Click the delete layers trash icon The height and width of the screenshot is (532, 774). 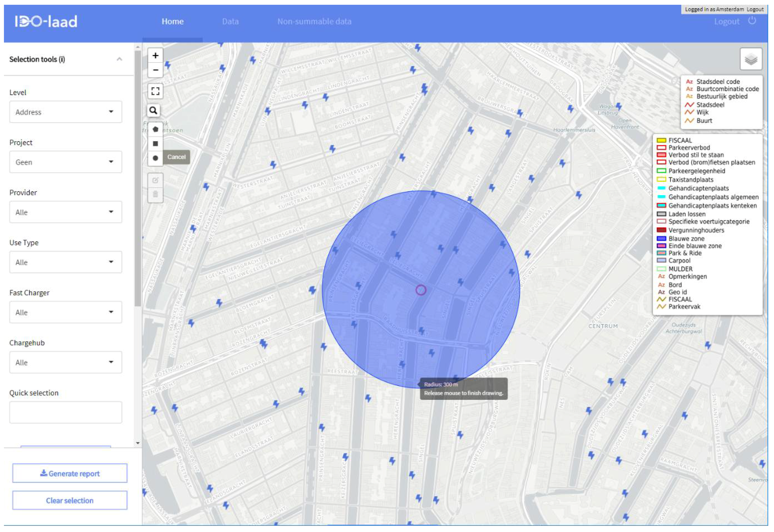pyautogui.click(x=155, y=194)
